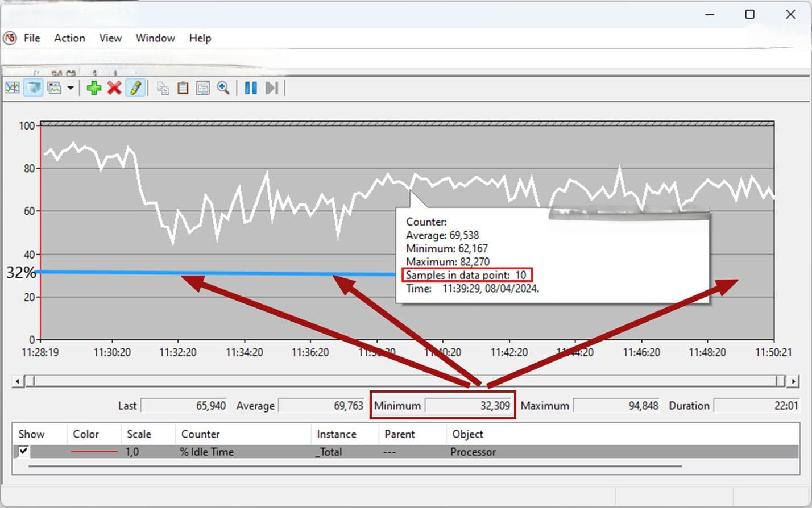Click the Average value field 69,763
The image size is (812, 508).
pos(322,406)
